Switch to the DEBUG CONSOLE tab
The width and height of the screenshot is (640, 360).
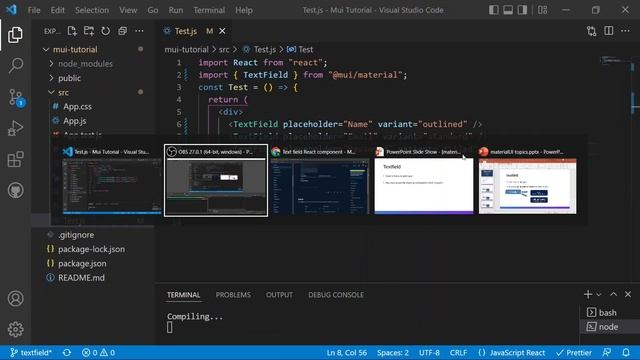pos(336,295)
